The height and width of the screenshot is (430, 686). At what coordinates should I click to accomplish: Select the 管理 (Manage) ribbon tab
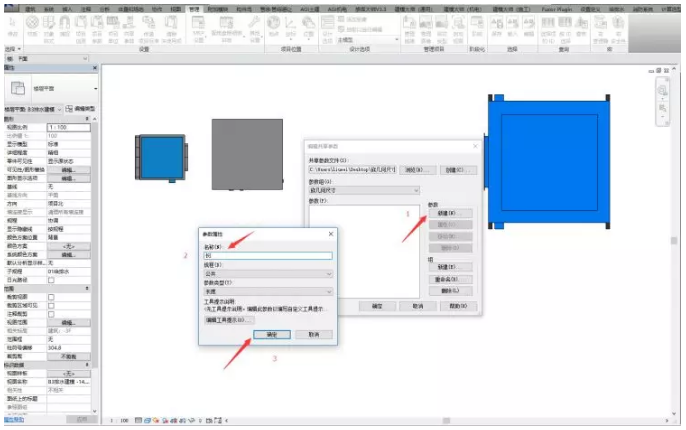coord(193,6)
